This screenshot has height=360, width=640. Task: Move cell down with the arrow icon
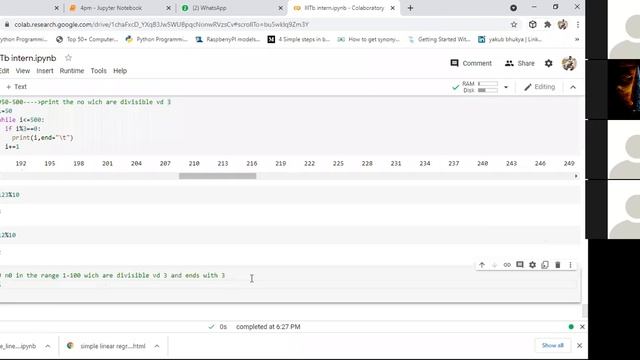pyautogui.click(x=494, y=265)
